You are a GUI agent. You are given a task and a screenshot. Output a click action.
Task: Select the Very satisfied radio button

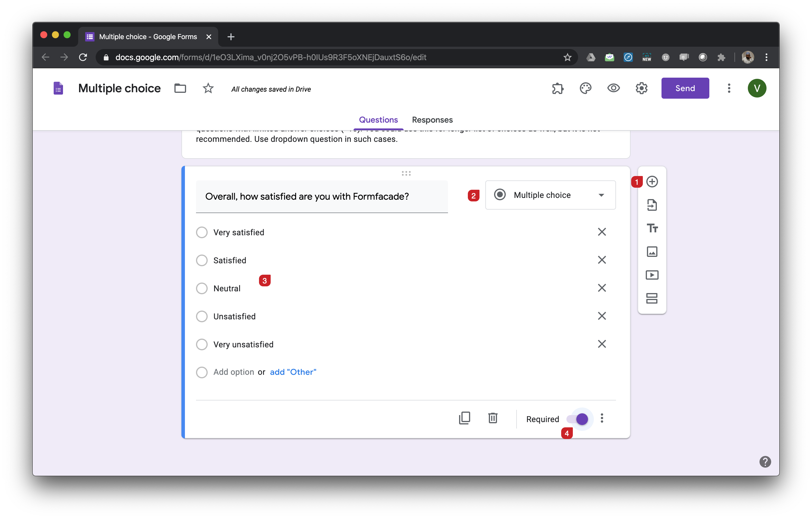(202, 232)
